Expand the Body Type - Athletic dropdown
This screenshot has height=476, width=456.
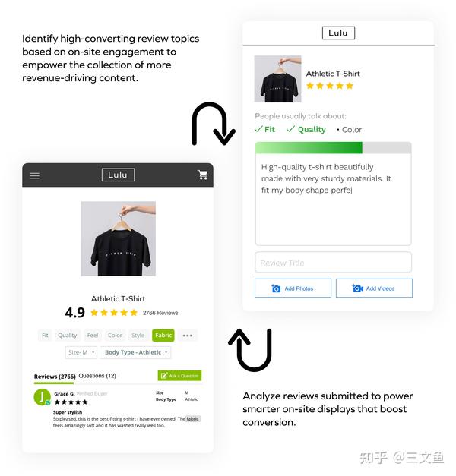click(x=135, y=352)
